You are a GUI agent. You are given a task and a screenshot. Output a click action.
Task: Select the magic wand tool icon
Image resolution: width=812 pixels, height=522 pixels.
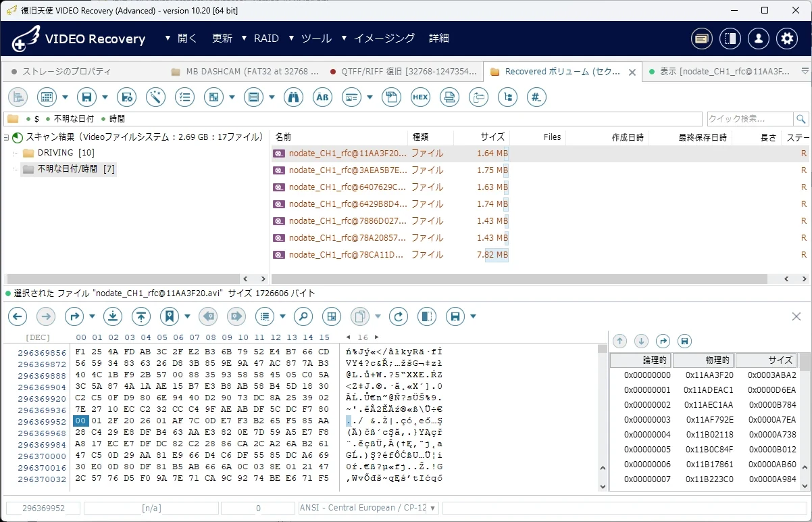(x=155, y=97)
